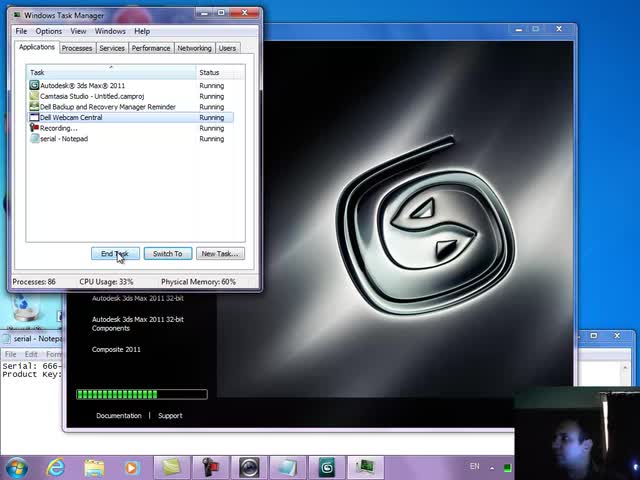Click the 3ds Max logo splash image
The image size is (640, 480).
pos(424,226)
